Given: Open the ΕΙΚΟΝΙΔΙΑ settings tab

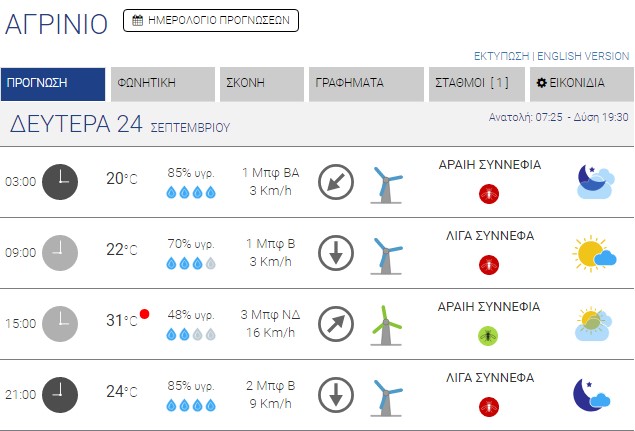Looking at the screenshot, I should tap(581, 84).
